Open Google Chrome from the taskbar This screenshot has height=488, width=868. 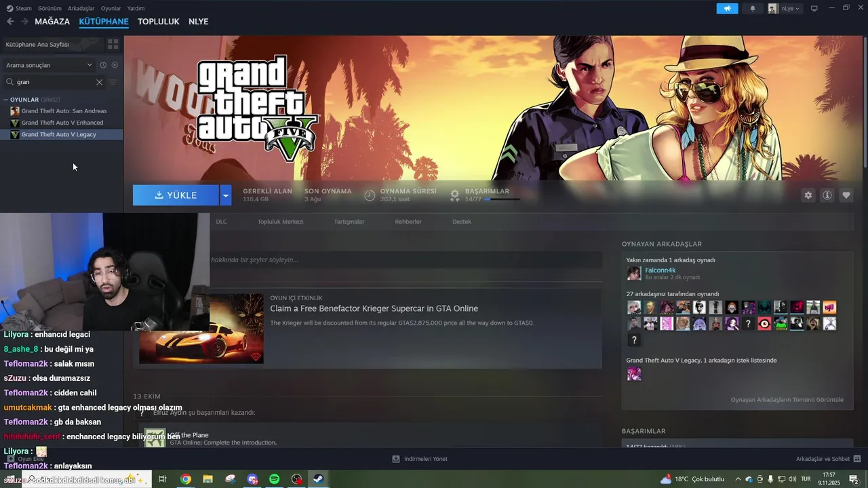[185, 479]
